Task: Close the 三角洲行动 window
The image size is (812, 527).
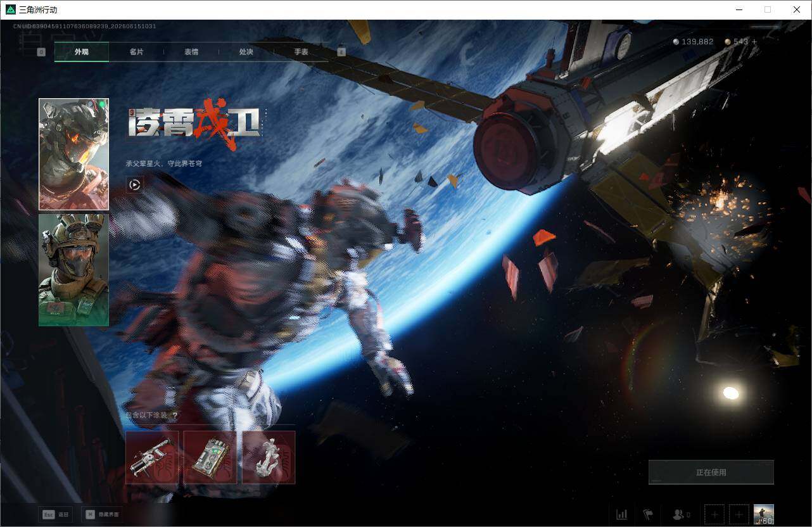Action: 797,10
